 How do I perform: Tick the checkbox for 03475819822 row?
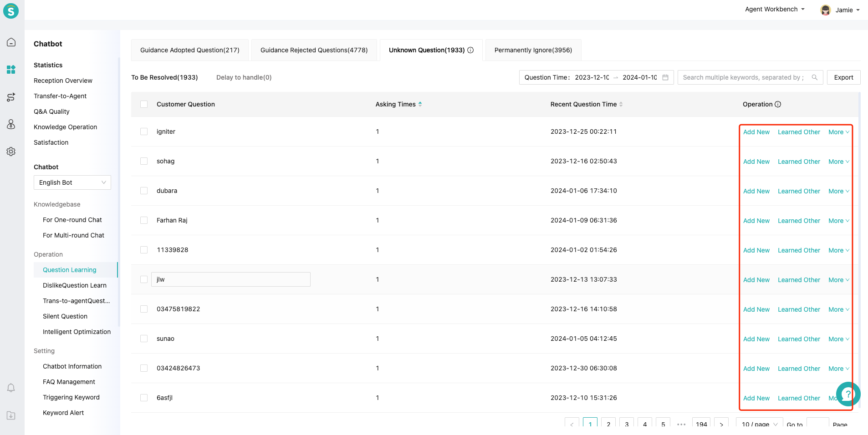tap(144, 309)
